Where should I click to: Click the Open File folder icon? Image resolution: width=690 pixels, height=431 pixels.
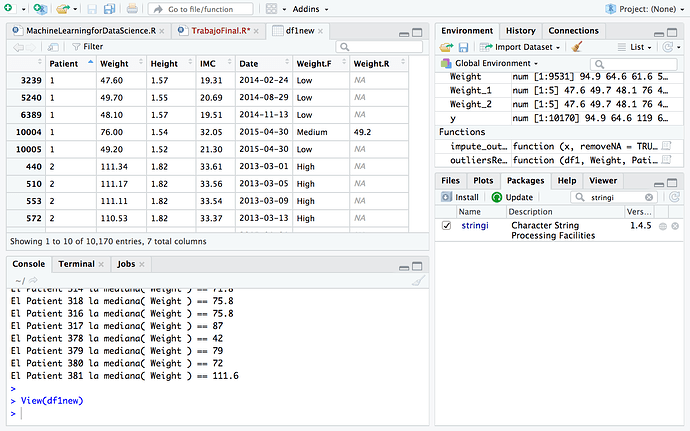62,8
